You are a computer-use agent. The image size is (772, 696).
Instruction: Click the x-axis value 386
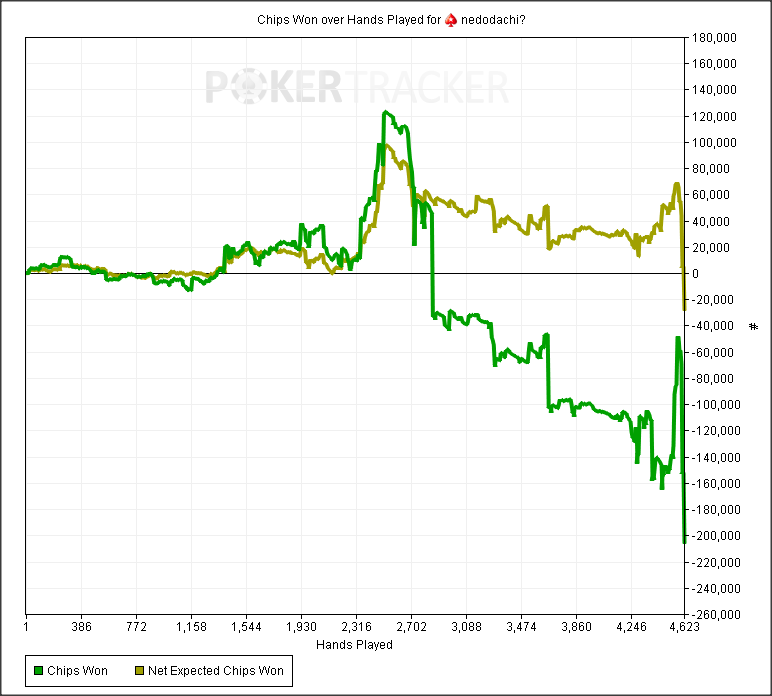click(81, 627)
